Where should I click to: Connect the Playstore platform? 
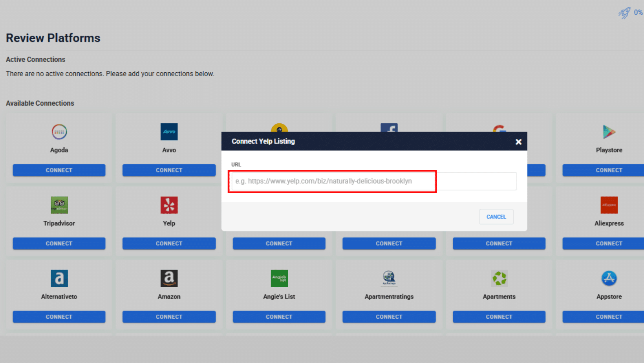(603, 170)
